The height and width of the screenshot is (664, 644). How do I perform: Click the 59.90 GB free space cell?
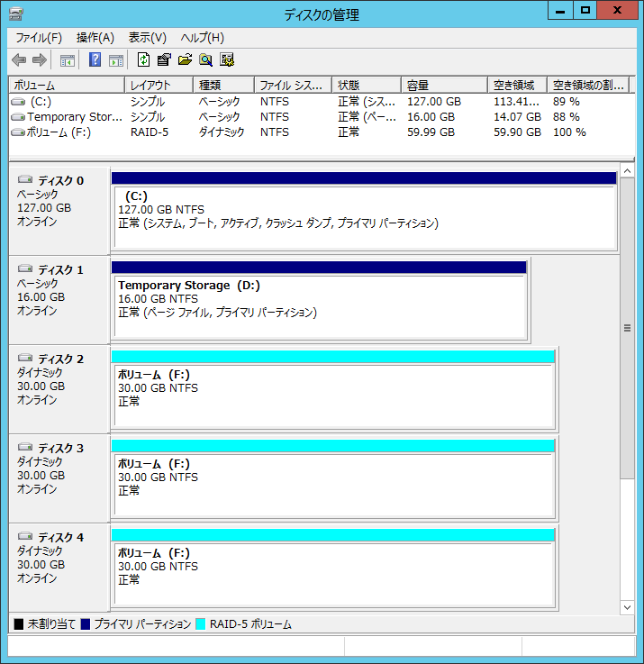click(517, 132)
